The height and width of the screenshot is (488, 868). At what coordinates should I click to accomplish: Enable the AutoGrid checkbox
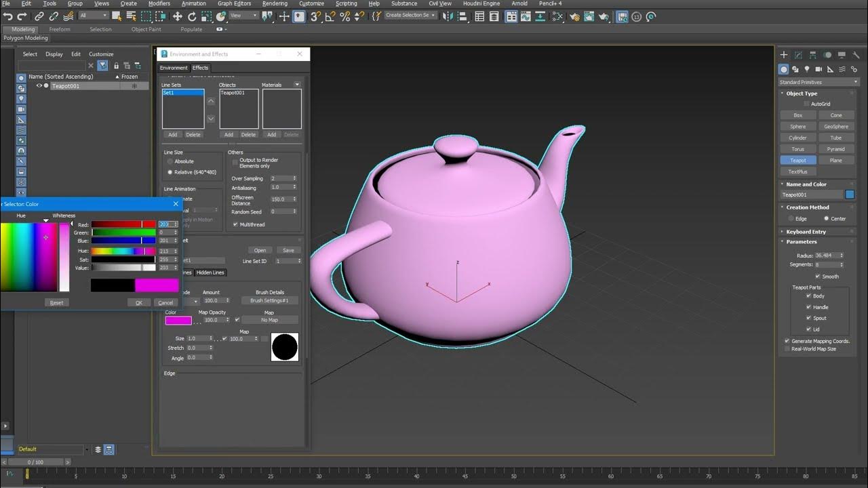pos(806,104)
